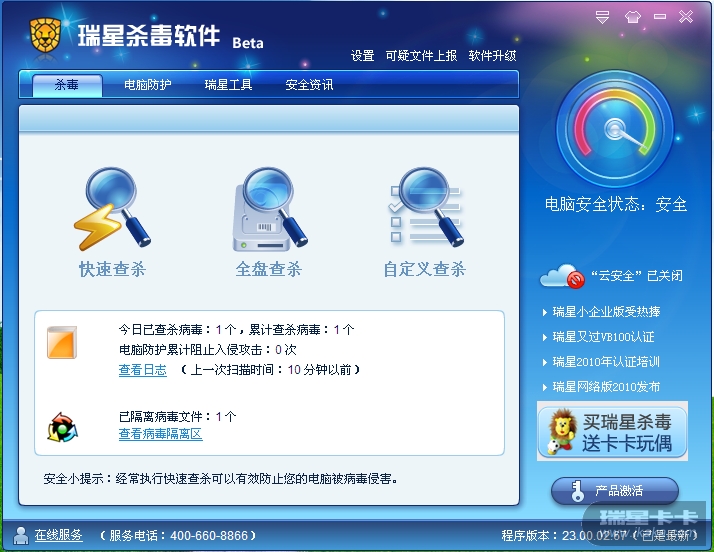Viewport: 714px width, 552px height.
Task: Click the 服务电话 400-660-8866 text
Action: click(x=178, y=535)
